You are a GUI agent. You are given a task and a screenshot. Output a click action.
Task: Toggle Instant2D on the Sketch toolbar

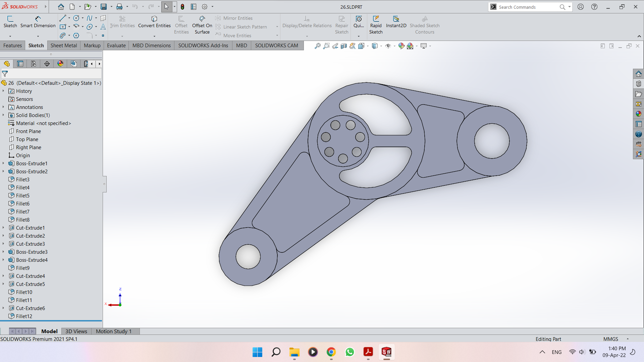coord(396,22)
